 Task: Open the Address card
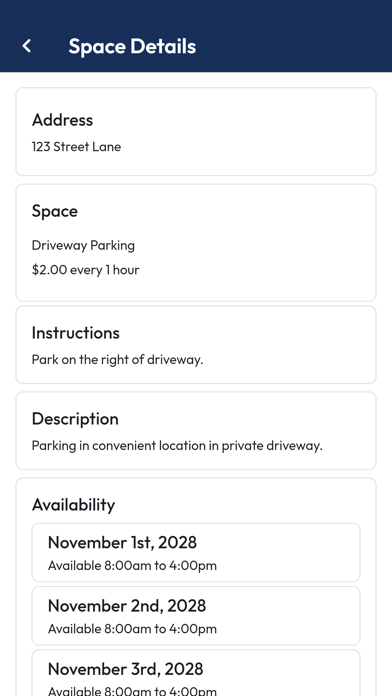click(196, 131)
